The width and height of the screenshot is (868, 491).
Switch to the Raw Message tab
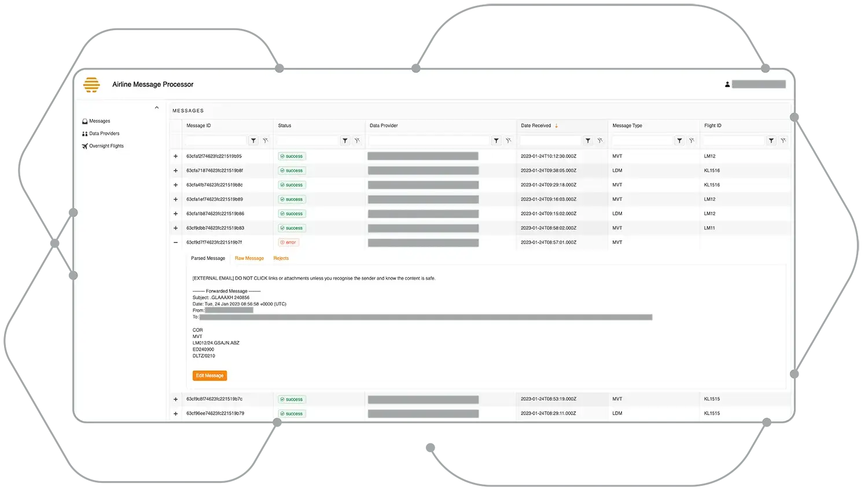pos(249,258)
